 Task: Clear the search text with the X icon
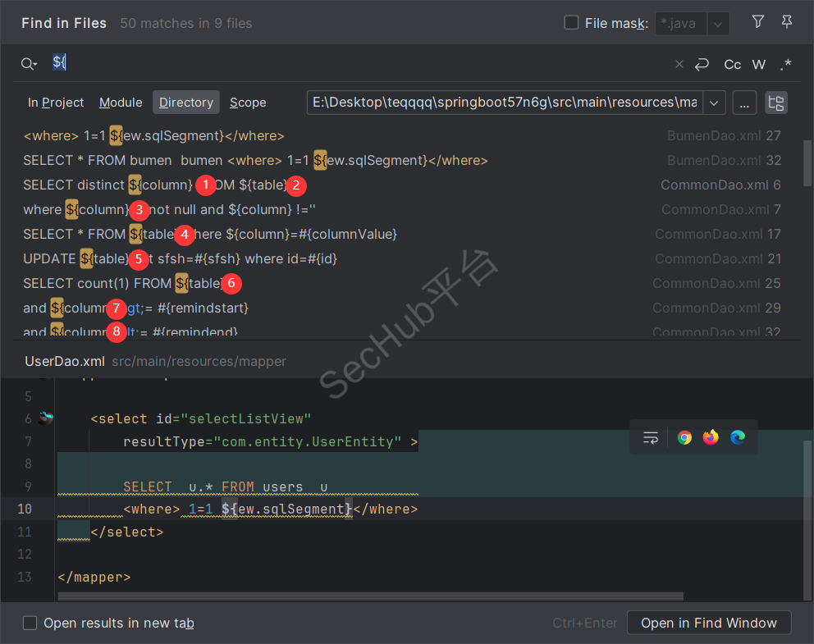679,64
